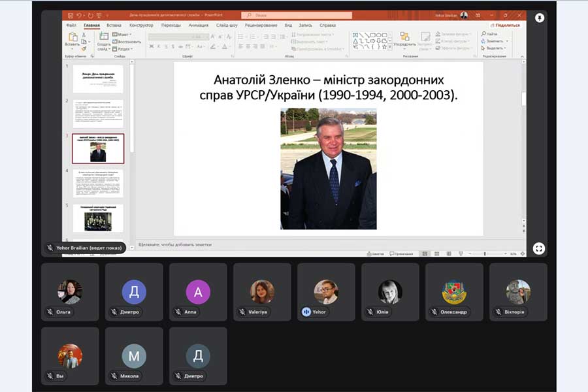Click the pin icon at top right

pos(540,18)
